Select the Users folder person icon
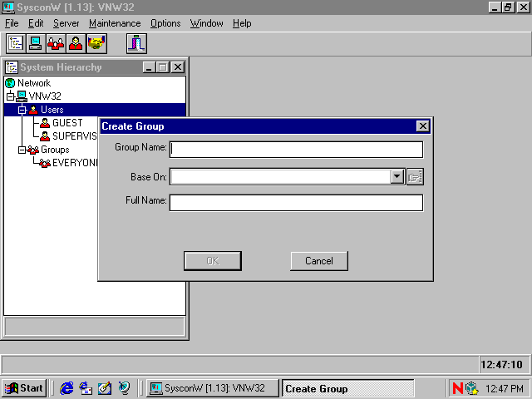The height and width of the screenshot is (399, 532). click(33, 110)
